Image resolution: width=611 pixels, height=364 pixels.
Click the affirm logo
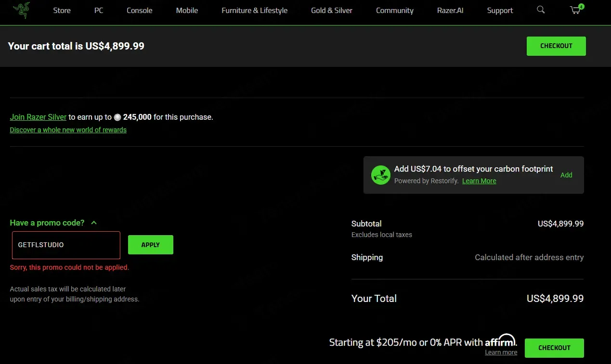(x=501, y=341)
